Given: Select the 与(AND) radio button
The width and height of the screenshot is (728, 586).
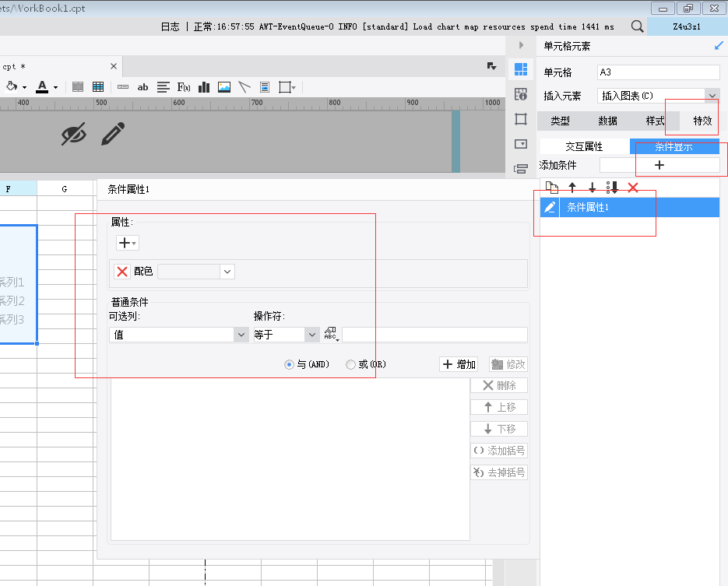Looking at the screenshot, I should (290, 364).
